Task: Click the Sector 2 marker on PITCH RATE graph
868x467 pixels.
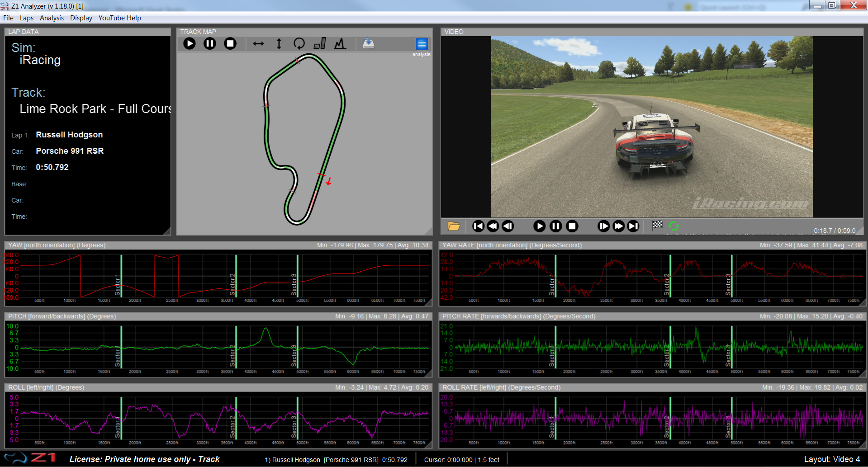Action: coord(670,347)
